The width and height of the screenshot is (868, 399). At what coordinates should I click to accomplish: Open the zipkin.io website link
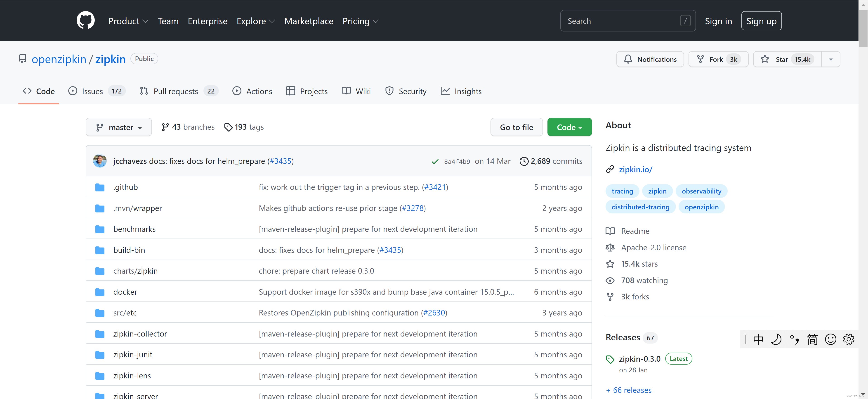click(x=635, y=169)
